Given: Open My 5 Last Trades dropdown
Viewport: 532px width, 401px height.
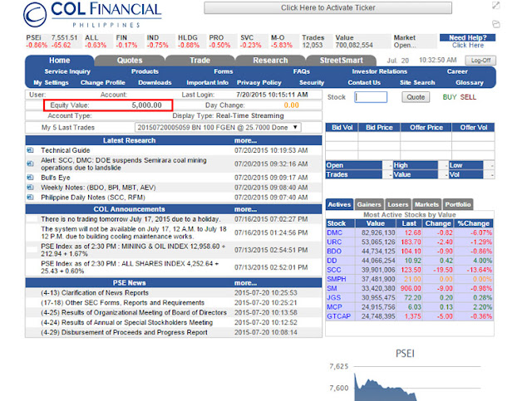Looking at the screenshot, I should coord(218,128).
